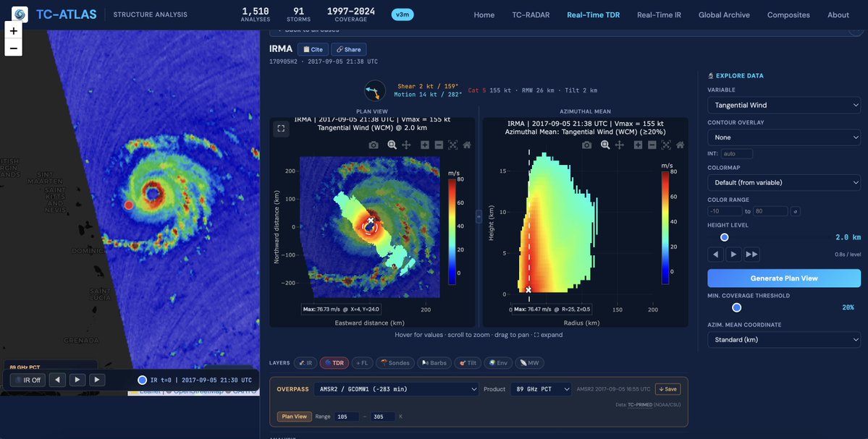Save the overpass data
This screenshot has width=868, height=439.
pyautogui.click(x=667, y=389)
